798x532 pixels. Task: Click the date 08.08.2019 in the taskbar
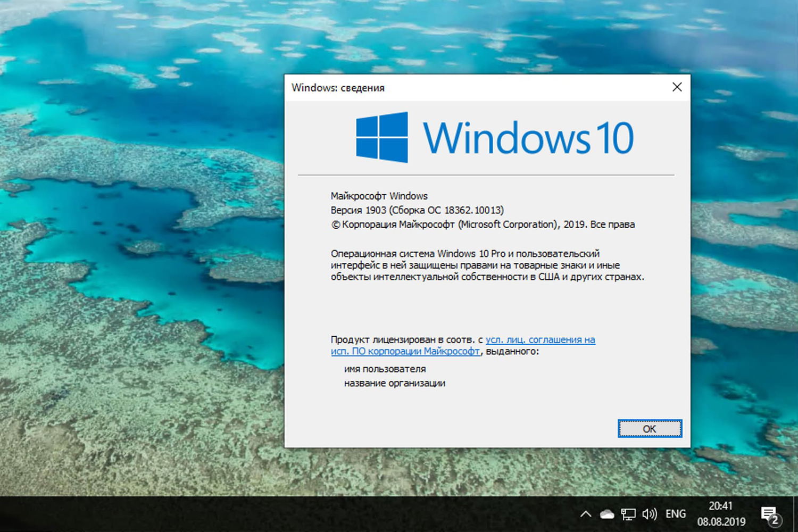(x=722, y=521)
